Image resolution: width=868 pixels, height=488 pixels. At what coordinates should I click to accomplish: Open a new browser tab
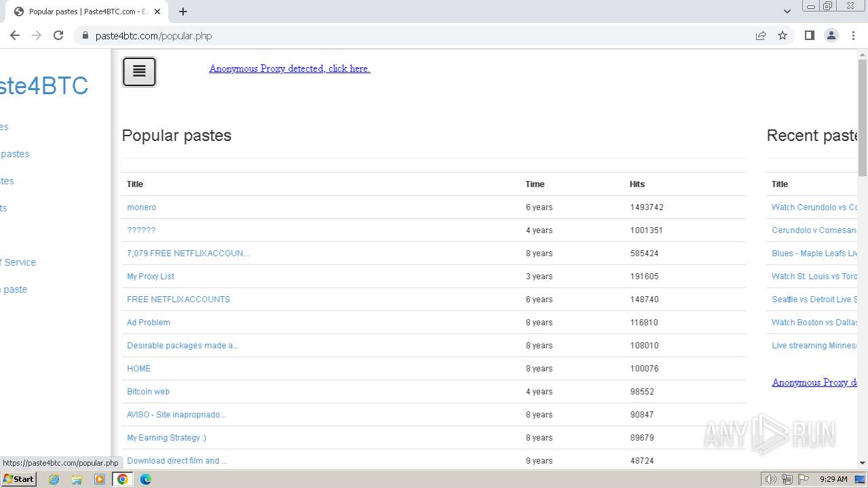pos(183,12)
